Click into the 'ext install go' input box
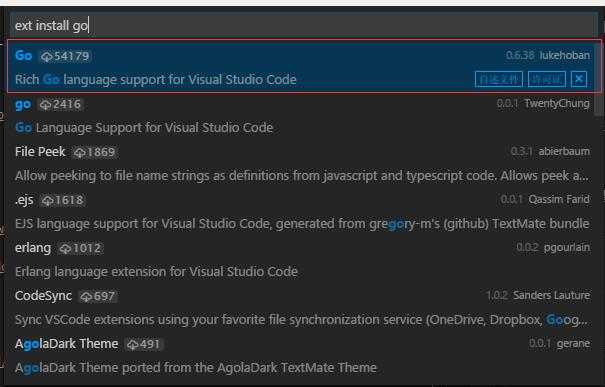The image size is (605, 387). click(x=302, y=25)
